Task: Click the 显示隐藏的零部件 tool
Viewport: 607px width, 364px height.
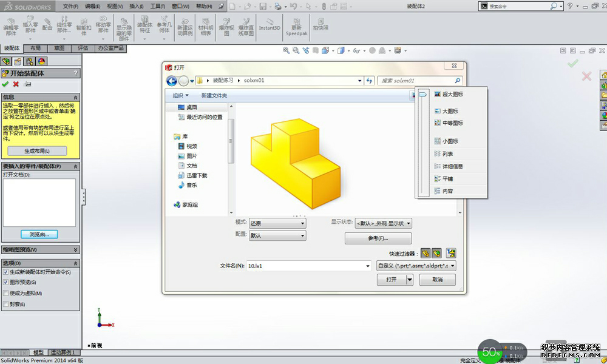Action: (x=124, y=29)
